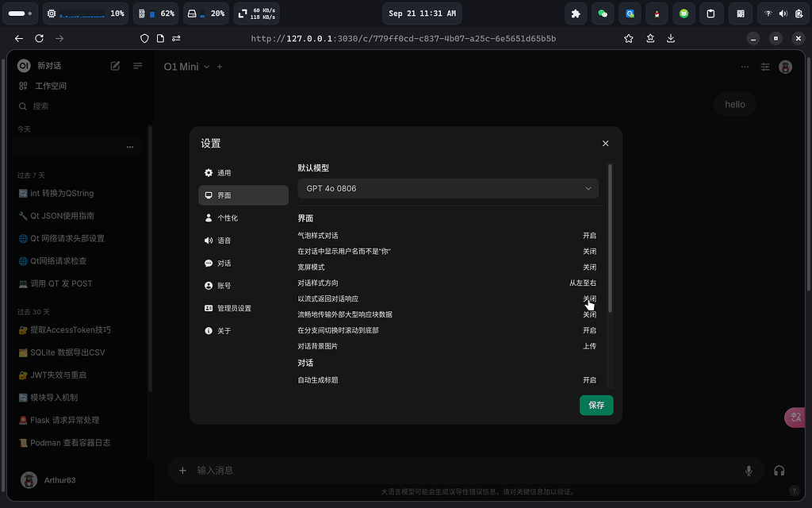Image resolution: width=812 pixels, height=508 pixels.
Task: Click the shield tracking protection icon
Action: click(x=144, y=38)
